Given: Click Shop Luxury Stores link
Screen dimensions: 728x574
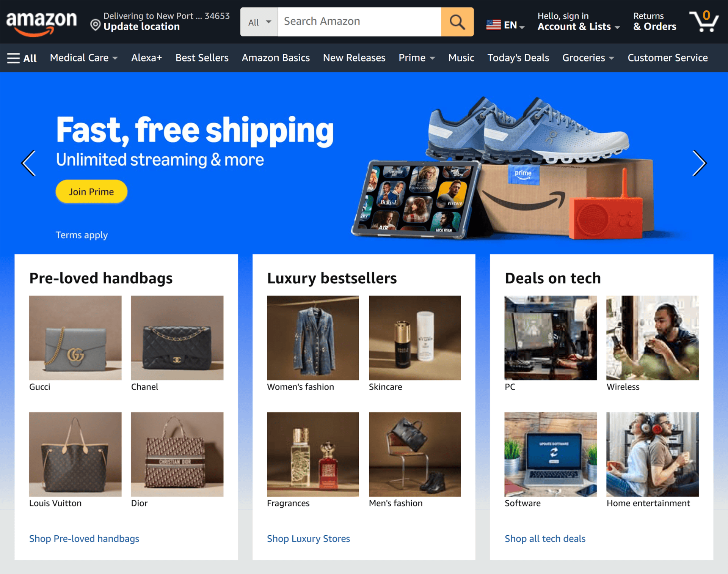Looking at the screenshot, I should 308,539.
